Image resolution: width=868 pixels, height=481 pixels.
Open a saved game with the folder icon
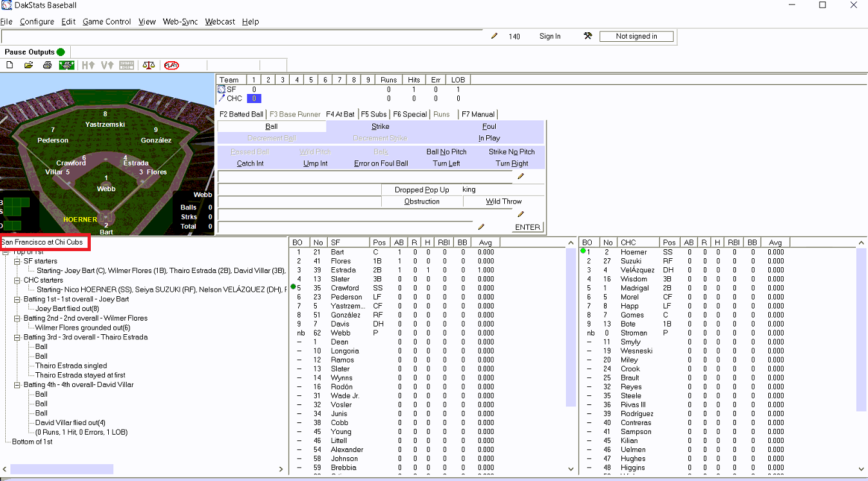point(28,65)
